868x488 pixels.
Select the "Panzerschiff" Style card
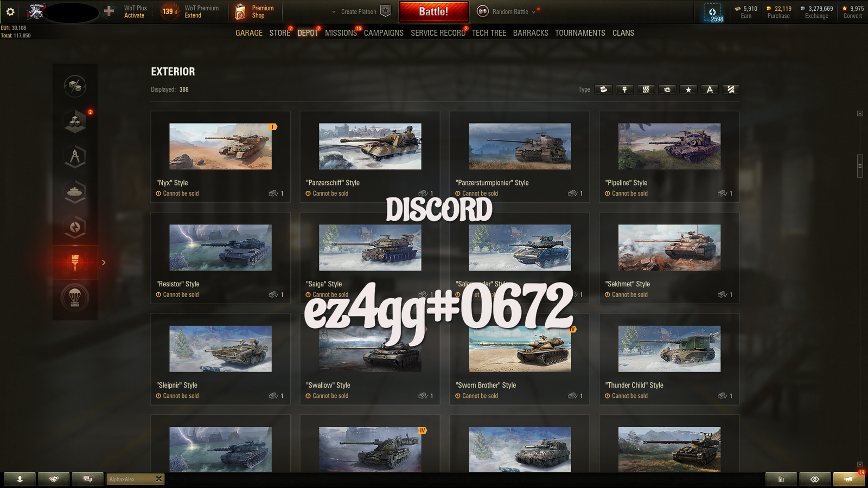point(370,157)
